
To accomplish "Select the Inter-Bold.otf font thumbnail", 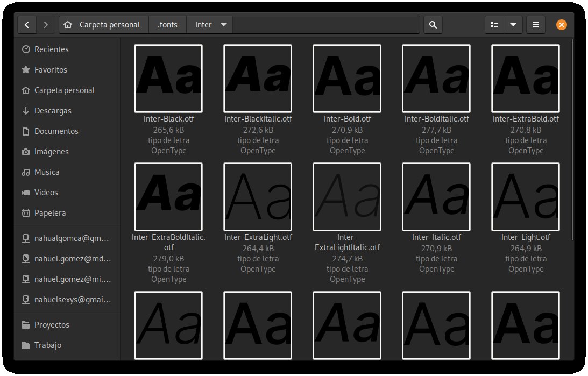I will click(347, 79).
